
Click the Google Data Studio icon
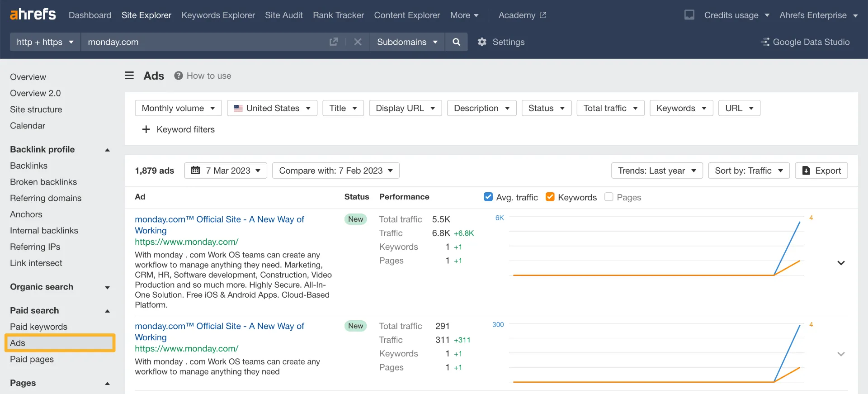pyautogui.click(x=765, y=42)
